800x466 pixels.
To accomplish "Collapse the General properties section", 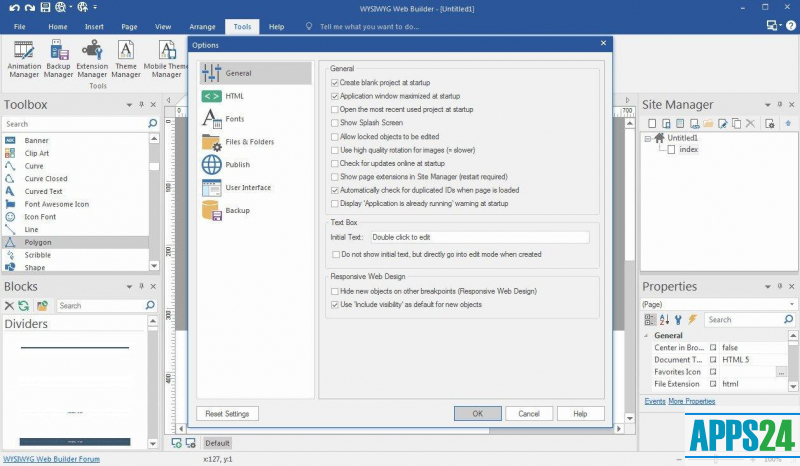I will [649, 337].
